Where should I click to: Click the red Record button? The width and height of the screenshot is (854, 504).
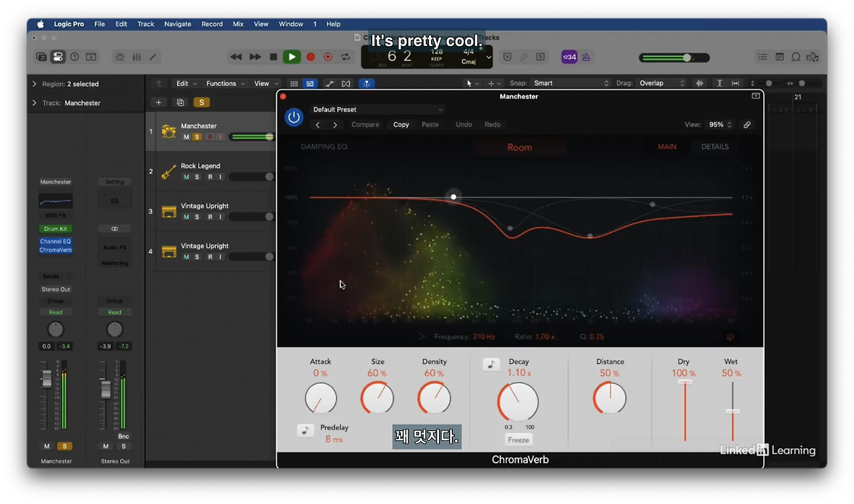pyautogui.click(x=310, y=57)
